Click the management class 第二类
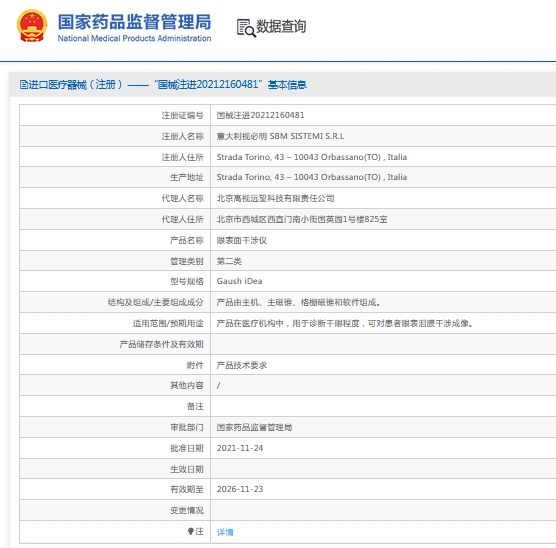This screenshot has width=556, height=548. [x=229, y=261]
